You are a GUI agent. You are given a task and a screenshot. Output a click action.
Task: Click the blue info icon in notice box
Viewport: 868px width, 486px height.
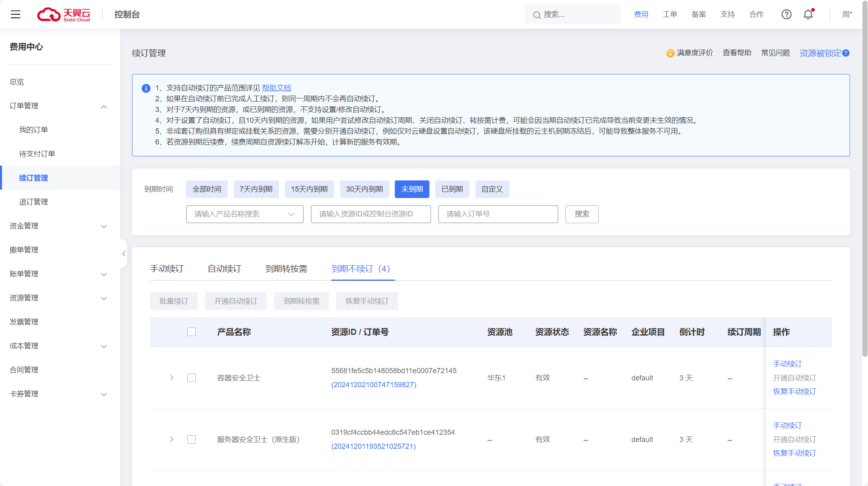point(146,88)
